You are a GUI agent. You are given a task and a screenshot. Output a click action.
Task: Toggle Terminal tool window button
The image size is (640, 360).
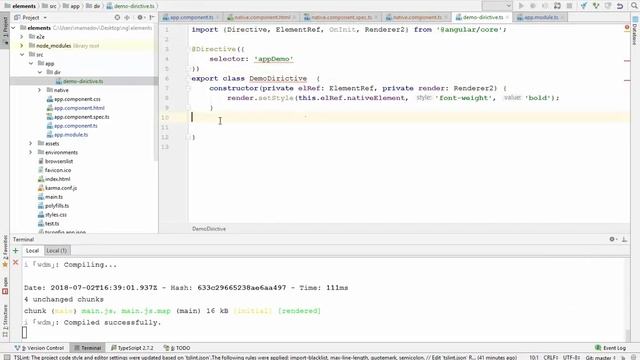[x=87, y=348]
